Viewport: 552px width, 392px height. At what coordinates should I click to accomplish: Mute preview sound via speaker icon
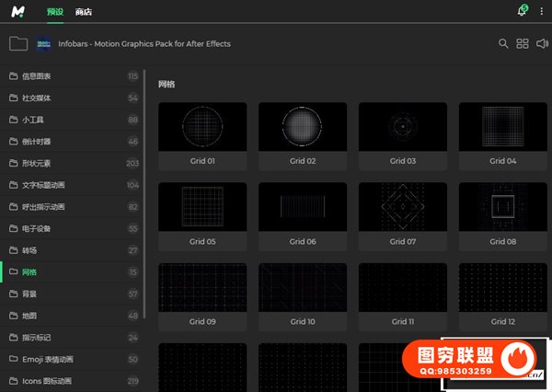coord(542,43)
